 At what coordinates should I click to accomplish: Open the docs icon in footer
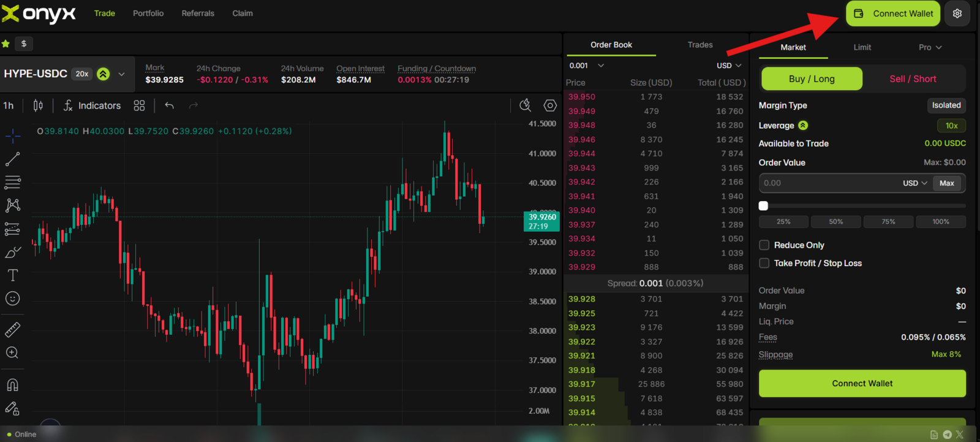(934, 435)
